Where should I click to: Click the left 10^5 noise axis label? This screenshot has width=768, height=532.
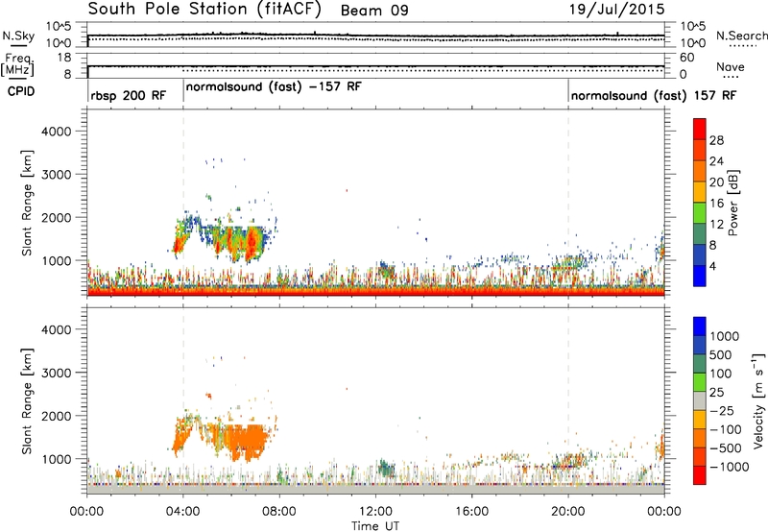point(59,27)
